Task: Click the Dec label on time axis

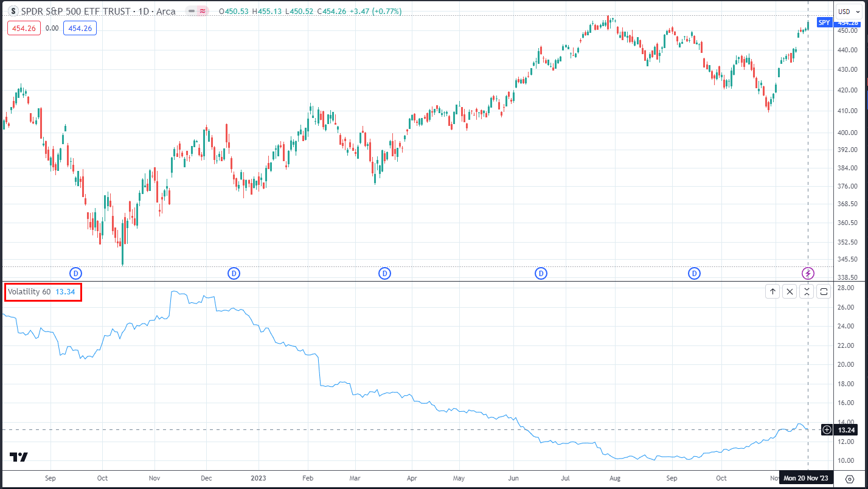Action: click(x=206, y=479)
